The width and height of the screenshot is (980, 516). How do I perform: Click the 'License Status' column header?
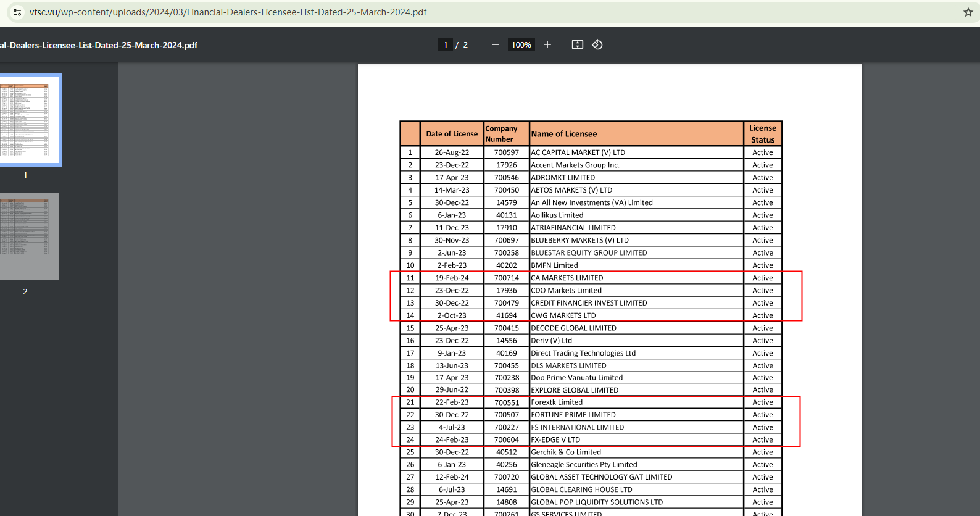tap(762, 134)
